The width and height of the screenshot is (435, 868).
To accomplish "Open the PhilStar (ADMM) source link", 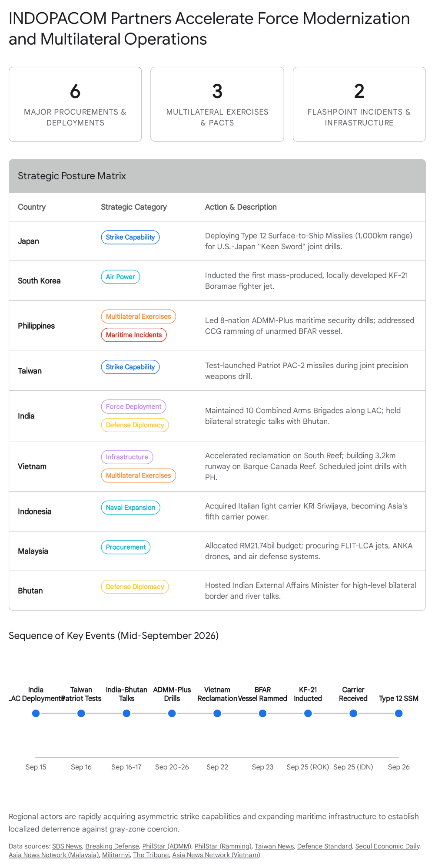I will click(167, 846).
